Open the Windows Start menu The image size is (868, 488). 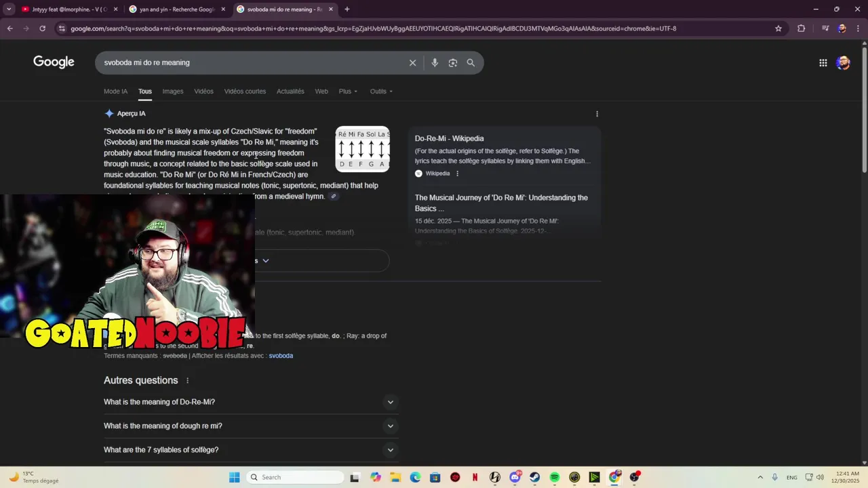[234, 477]
